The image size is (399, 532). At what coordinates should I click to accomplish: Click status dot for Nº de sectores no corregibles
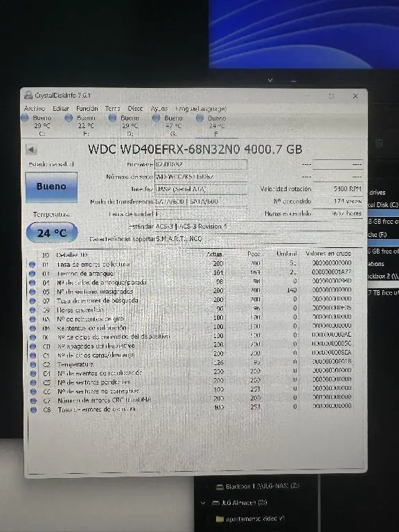33,391
